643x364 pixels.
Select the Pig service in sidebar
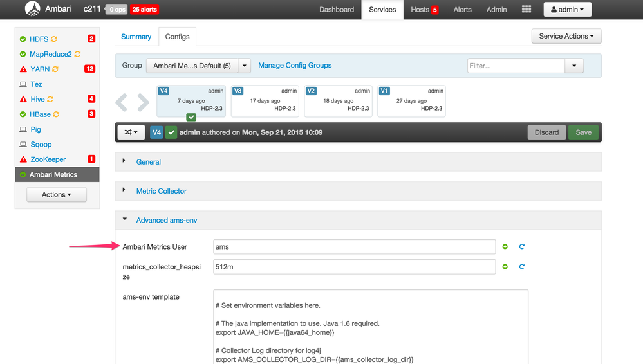click(35, 129)
